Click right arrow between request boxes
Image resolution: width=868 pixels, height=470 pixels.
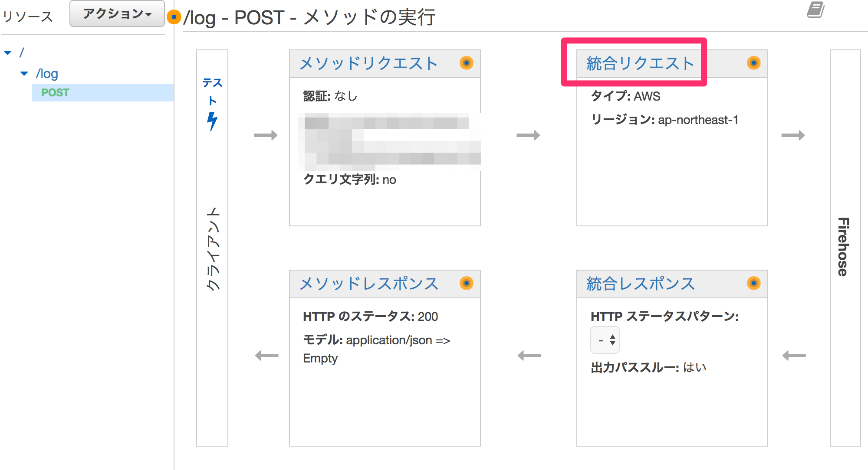click(528, 135)
